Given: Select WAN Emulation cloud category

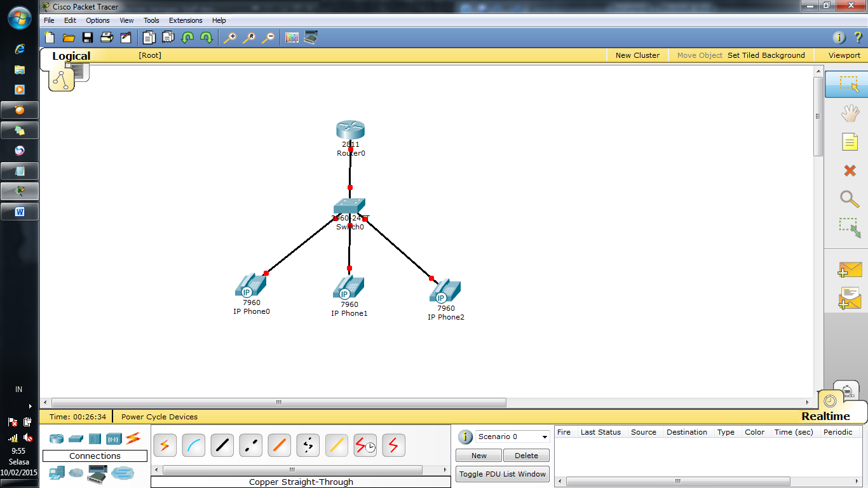Looking at the screenshot, I should [76, 473].
